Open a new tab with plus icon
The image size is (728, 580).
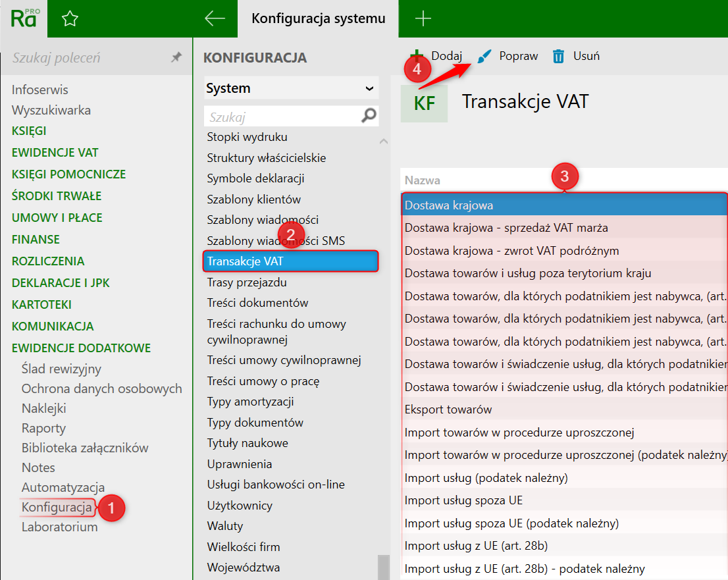[423, 19]
